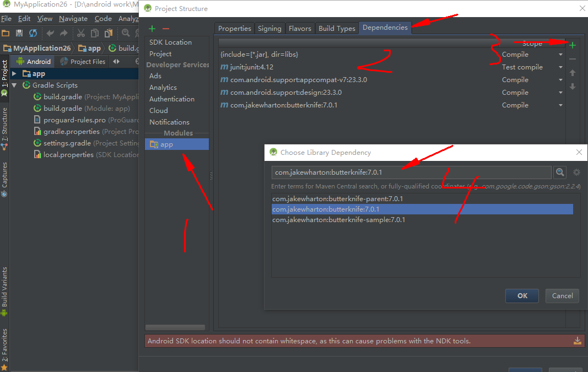Remove the module with the red minus above SDK Location
The height and width of the screenshot is (372, 588).
[x=166, y=29]
